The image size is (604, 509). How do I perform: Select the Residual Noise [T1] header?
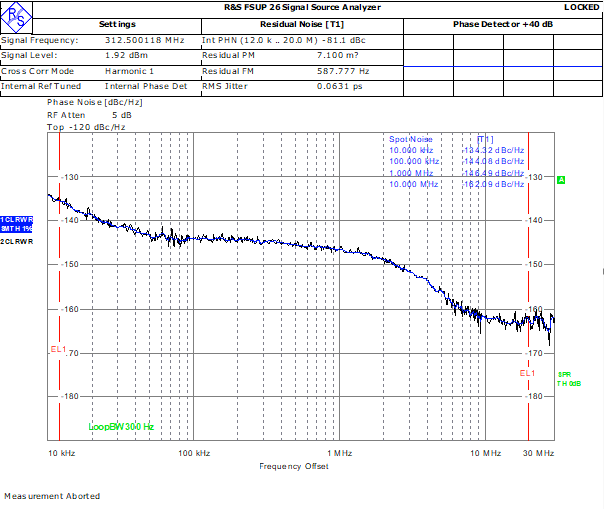(x=302, y=24)
